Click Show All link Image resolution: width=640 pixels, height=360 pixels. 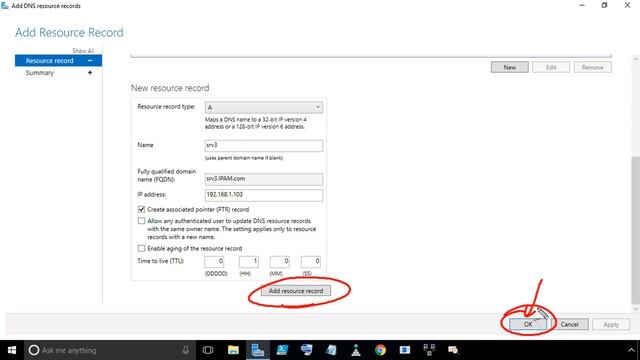(x=83, y=51)
